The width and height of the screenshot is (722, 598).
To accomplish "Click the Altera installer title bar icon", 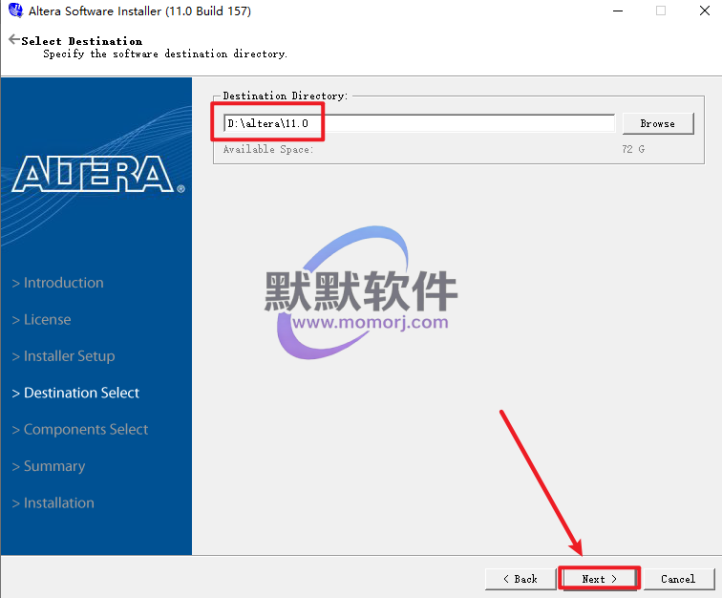I will pos(16,10).
